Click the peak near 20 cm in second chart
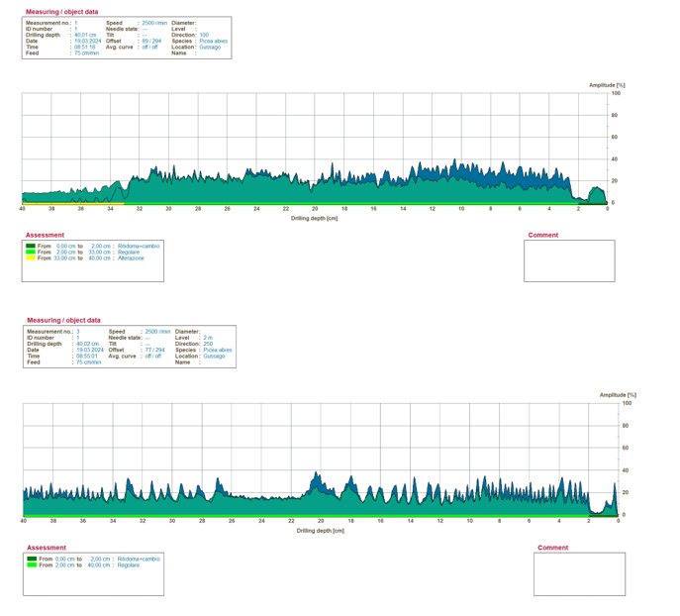This screenshot has height=616, width=680. point(316,473)
